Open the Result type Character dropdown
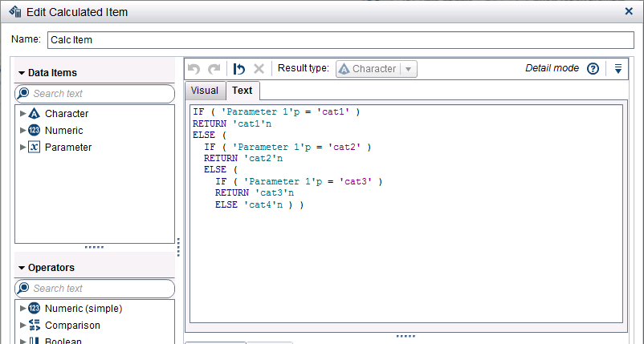Screen dimensions: 644x344 pyautogui.click(x=376, y=69)
